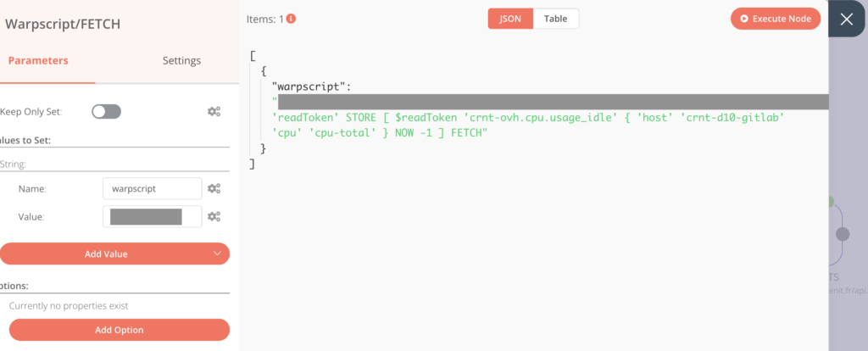The width and height of the screenshot is (868, 351).
Task: Click the gray output connector circle on the node
Action: (x=842, y=234)
